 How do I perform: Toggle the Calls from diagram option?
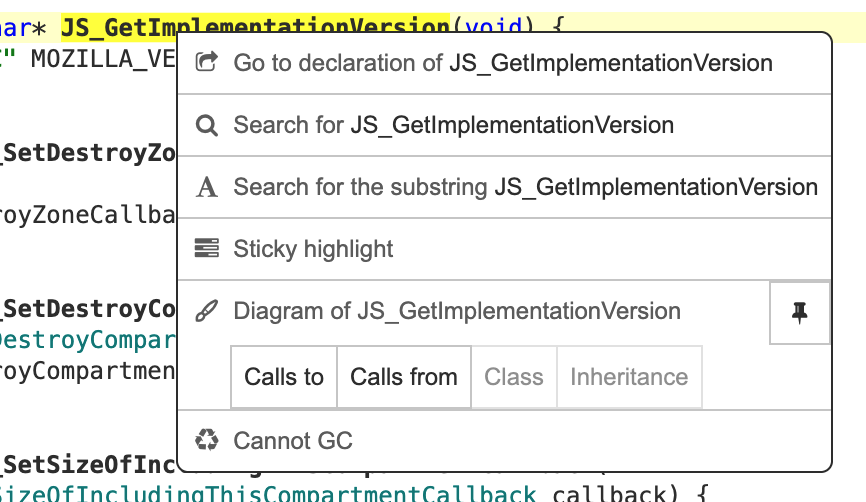404,377
